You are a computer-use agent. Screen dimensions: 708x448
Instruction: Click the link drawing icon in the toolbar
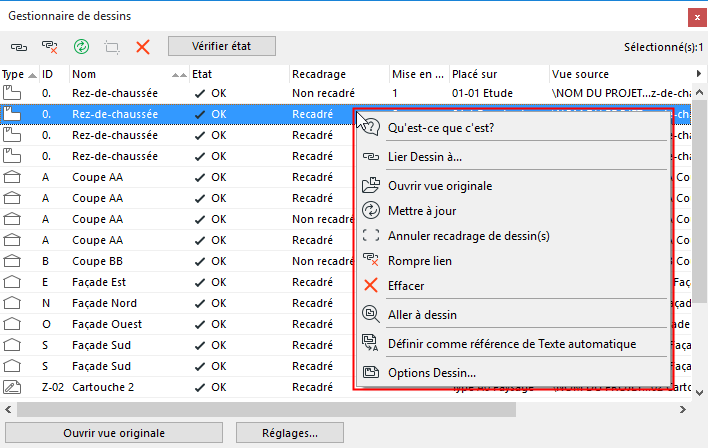[19, 46]
